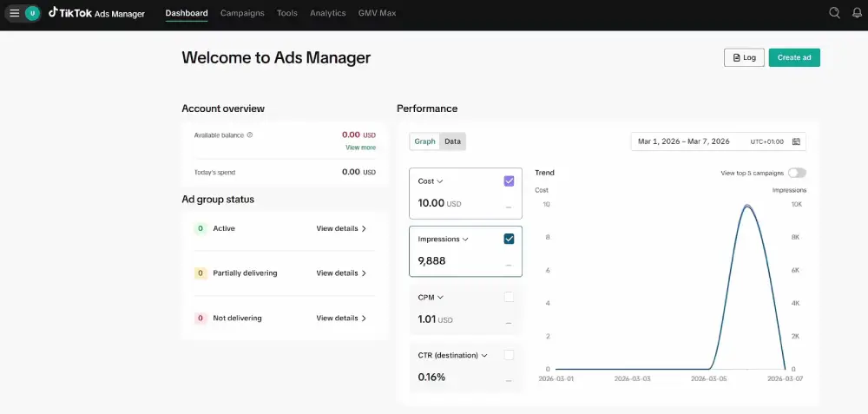Check the CTR (destination) checkbox
Image resolution: width=868 pixels, height=414 pixels.
(x=509, y=355)
